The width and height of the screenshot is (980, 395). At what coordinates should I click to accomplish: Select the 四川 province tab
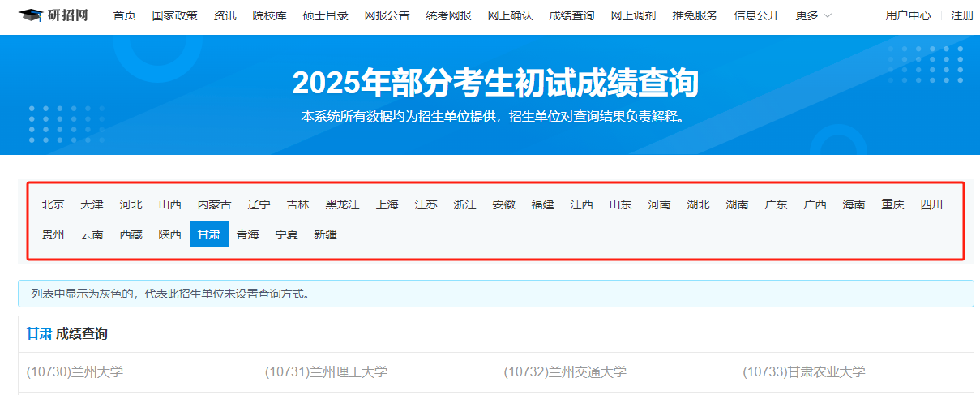pos(931,204)
